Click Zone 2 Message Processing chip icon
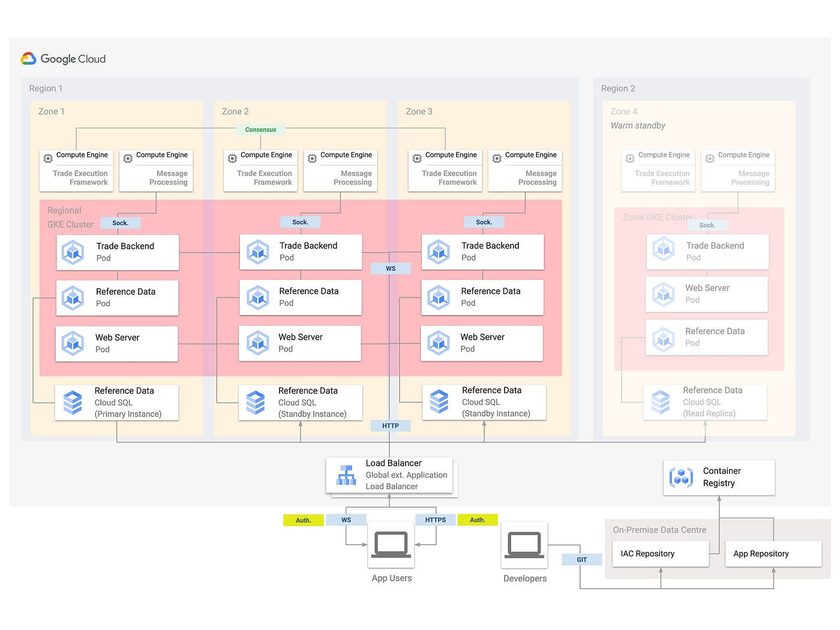The image size is (840, 630). [x=312, y=158]
